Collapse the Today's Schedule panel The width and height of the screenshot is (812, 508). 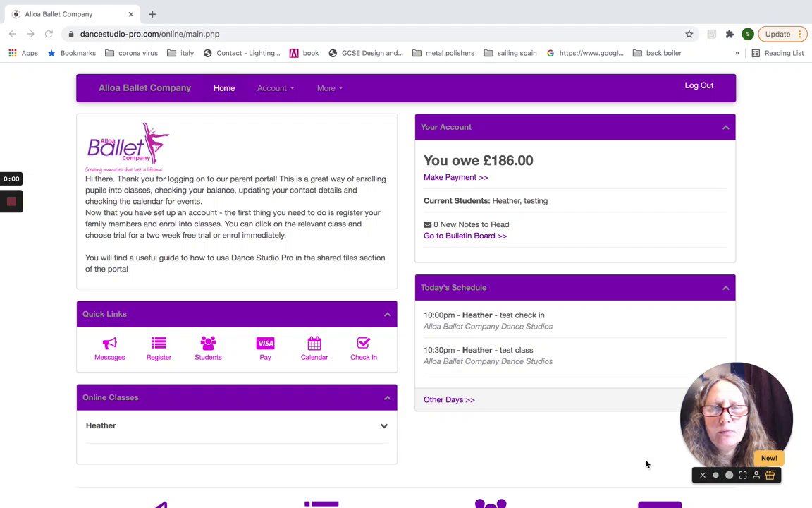click(x=725, y=288)
